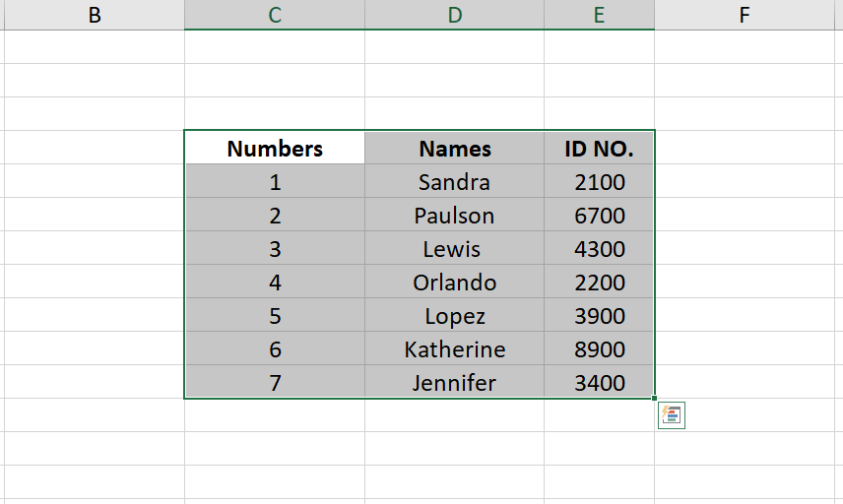The width and height of the screenshot is (843, 504).
Task: Open the Quick Analysis icon below the table
Action: tap(671, 414)
